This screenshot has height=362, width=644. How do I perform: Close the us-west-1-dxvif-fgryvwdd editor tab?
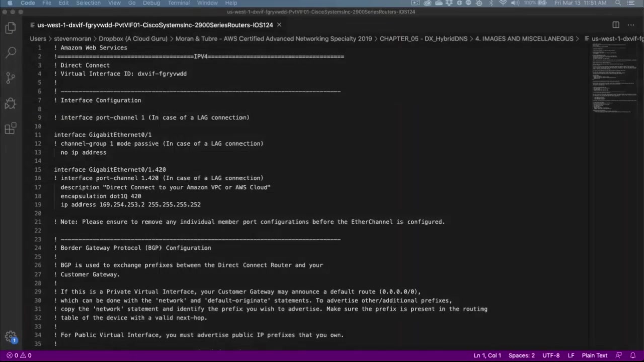tap(279, 25)
